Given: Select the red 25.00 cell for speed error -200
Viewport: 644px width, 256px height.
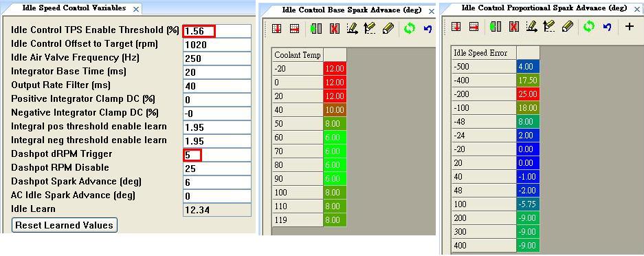Looking at the screenshot, I should [x=528, y=94].
